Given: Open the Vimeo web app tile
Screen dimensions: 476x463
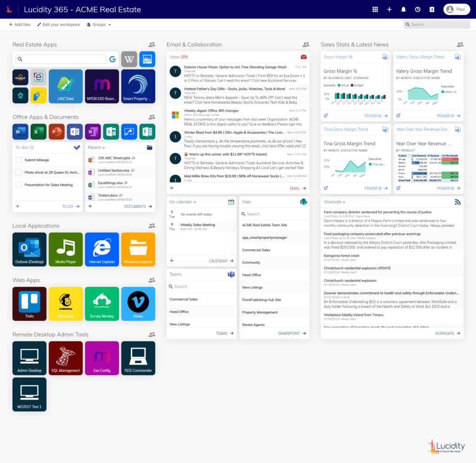Looking at the screenshot, I should (x=138, y=304).
